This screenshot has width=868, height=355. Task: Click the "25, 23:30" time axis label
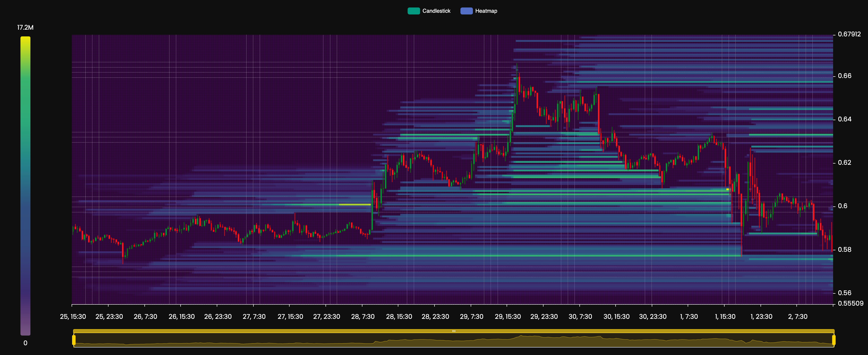tap(109, 317)
